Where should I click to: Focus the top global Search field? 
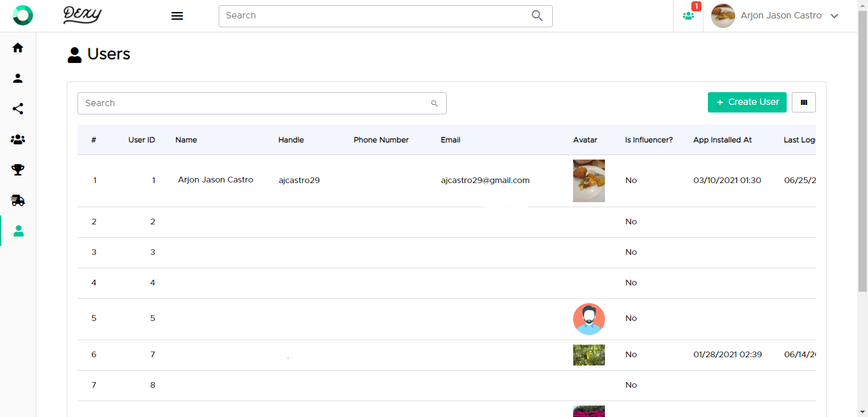(x=386, y=16)
